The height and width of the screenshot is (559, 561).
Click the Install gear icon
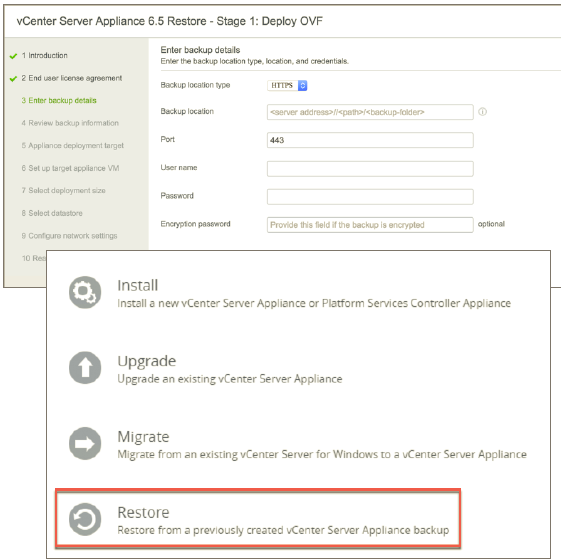85,292
